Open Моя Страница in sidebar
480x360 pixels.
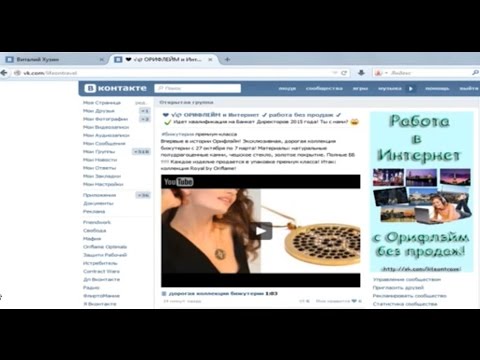coord(102,103)
